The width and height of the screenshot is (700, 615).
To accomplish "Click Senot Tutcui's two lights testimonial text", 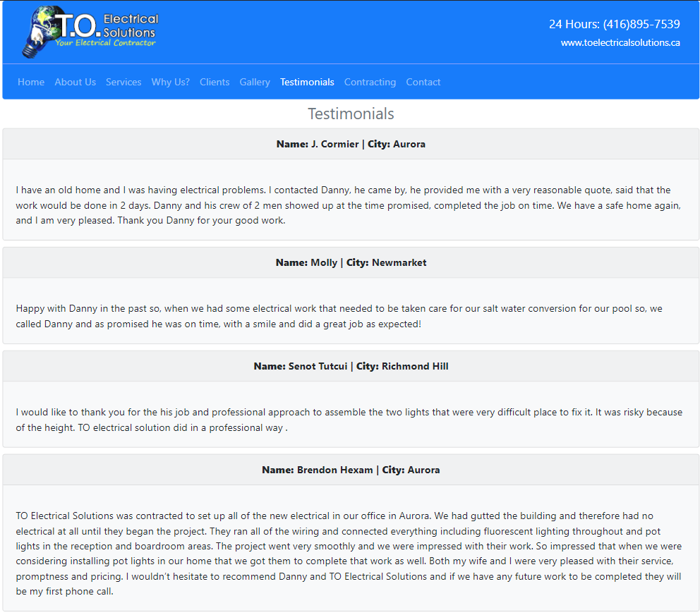I will (349, 420).
